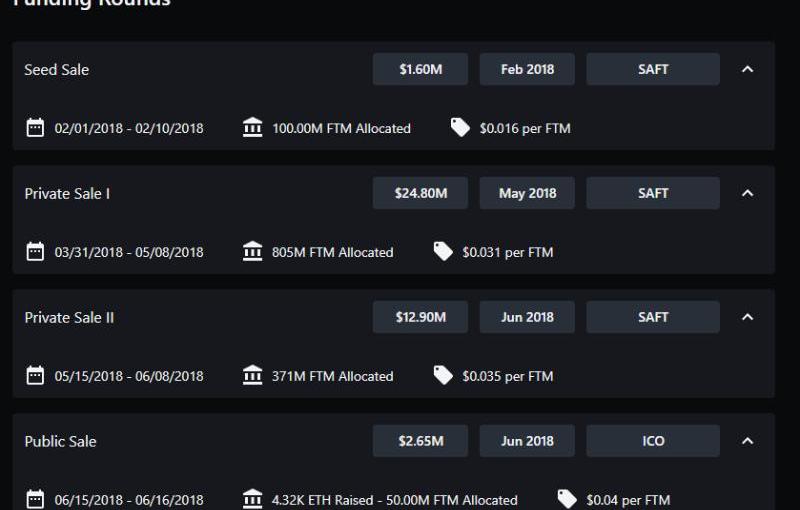Click the SAFT badge in Private Sale II

(653, 317)
